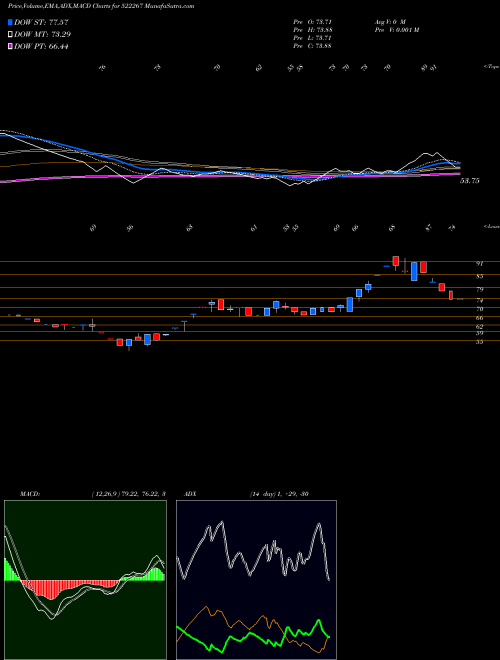The width and height of the screenshot is (500, 660).
Task: Click the white DOW MT legend swatch
Action: pos(10,35)
